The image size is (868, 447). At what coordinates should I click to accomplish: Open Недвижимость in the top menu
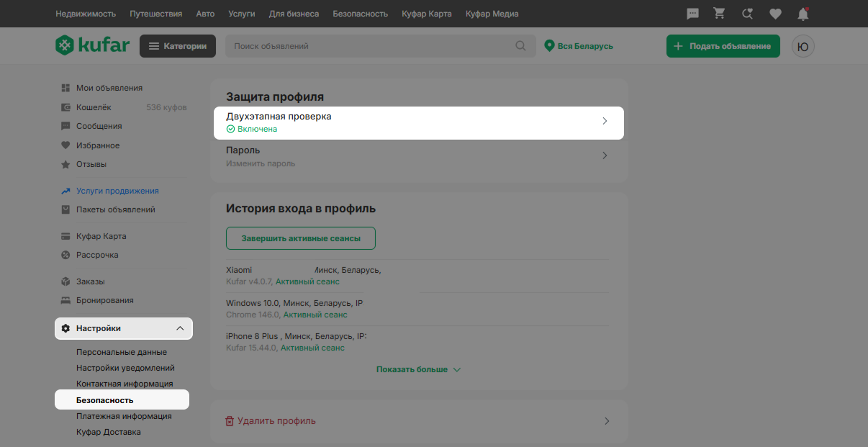[87, 14]
